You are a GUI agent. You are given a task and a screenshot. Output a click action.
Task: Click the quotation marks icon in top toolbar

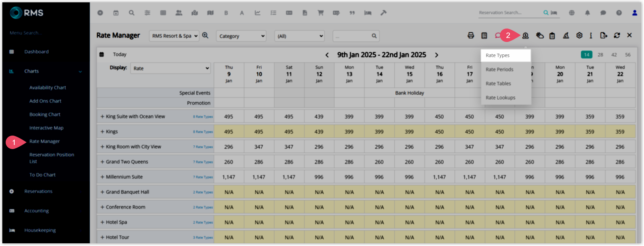pos(352,13)
